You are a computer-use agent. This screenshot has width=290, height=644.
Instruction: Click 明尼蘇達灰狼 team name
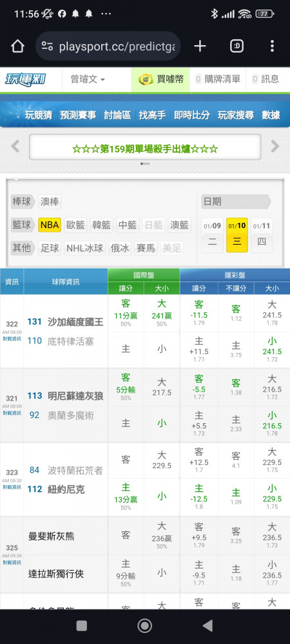75,396
